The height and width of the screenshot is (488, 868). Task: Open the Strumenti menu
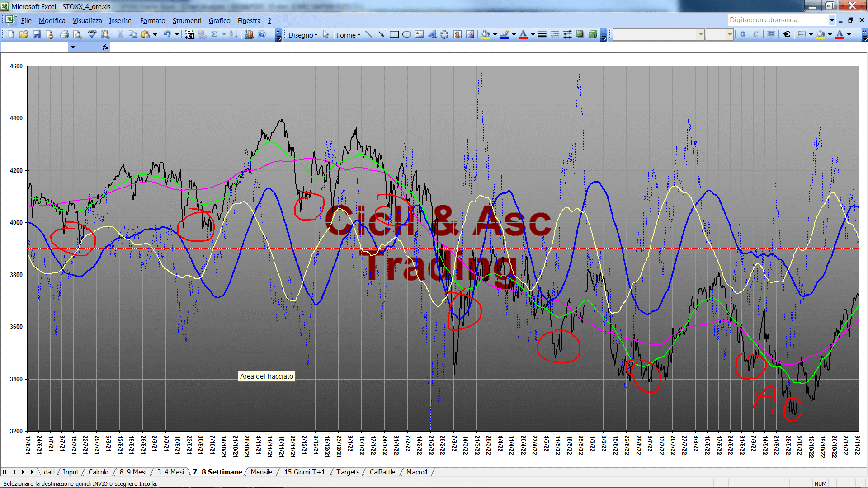(x=187, y=21)
